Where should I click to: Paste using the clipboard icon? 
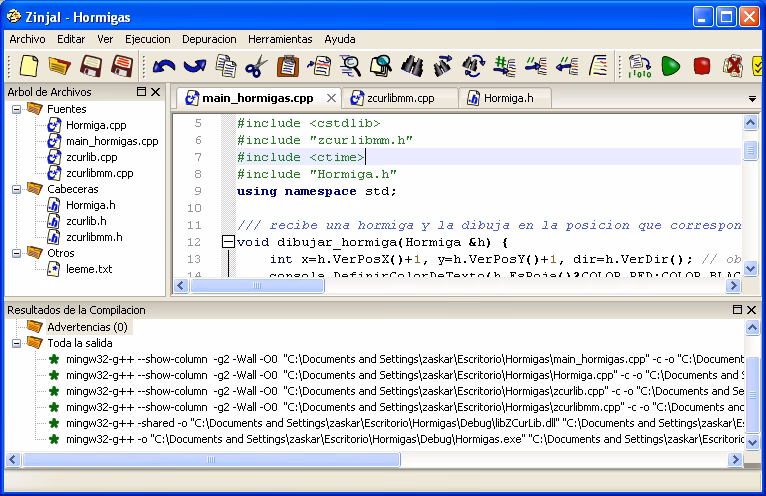click(288, 66)
